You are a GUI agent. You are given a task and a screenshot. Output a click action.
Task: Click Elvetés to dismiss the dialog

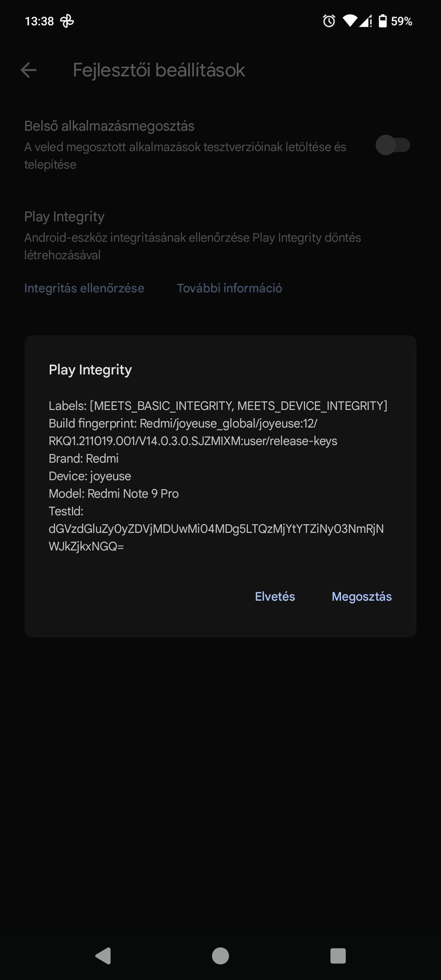pos(275,596)
